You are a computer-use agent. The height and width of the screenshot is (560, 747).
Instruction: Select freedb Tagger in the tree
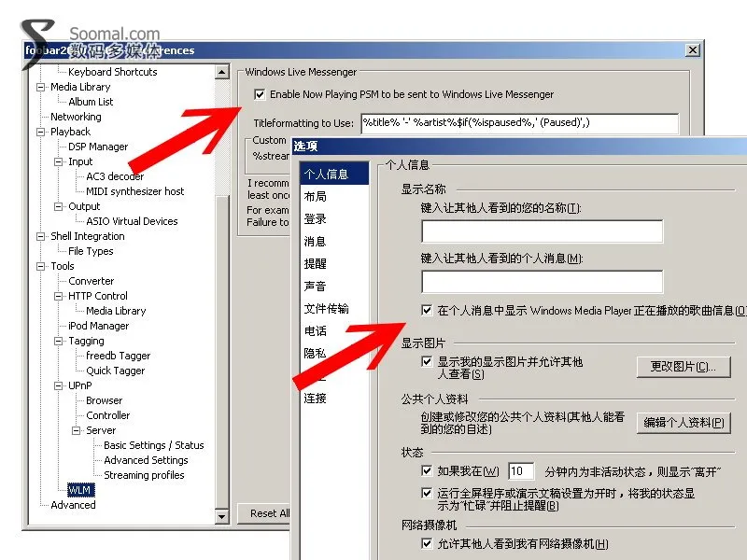[x=119, y=356]
